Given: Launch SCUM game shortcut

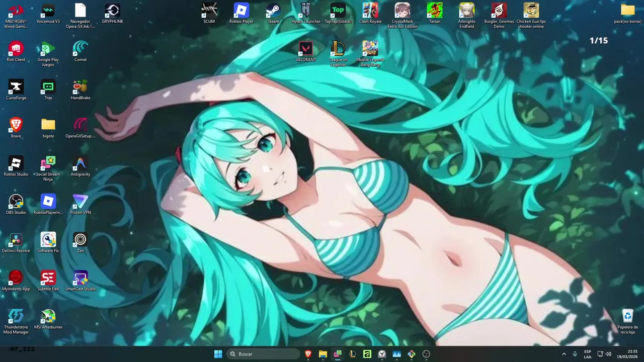Looking at the screenshot, I should point(209,13).
